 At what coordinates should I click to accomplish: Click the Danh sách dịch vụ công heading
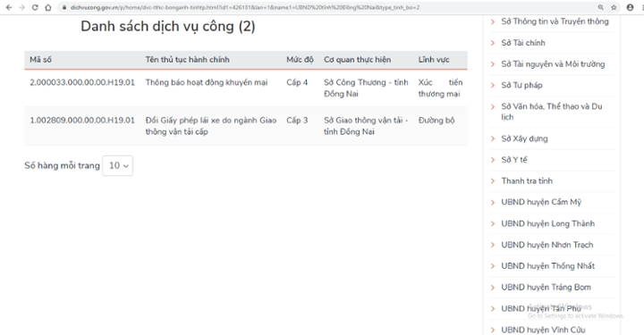tap(168, 26)
